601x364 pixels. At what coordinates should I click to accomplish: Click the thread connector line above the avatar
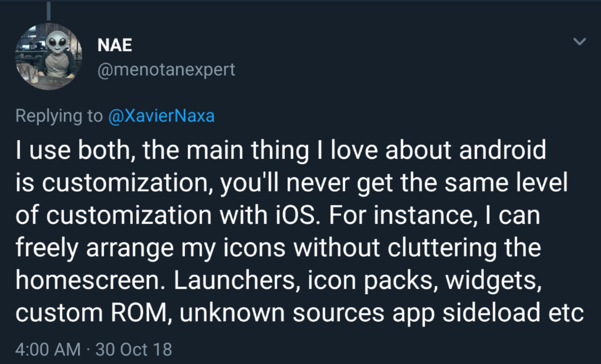pos(48,11)
